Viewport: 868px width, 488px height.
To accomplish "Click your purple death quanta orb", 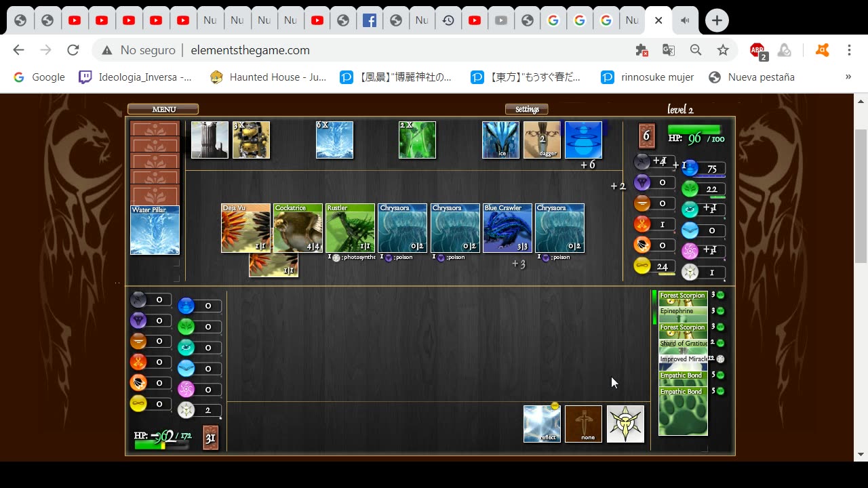I will [138, 320].
